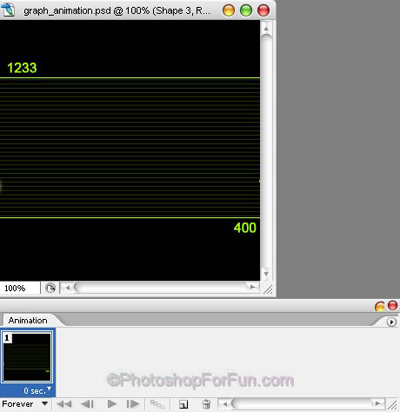Close the Animation palette
This screenshot has height=412, width=400.
pos(393,305)
